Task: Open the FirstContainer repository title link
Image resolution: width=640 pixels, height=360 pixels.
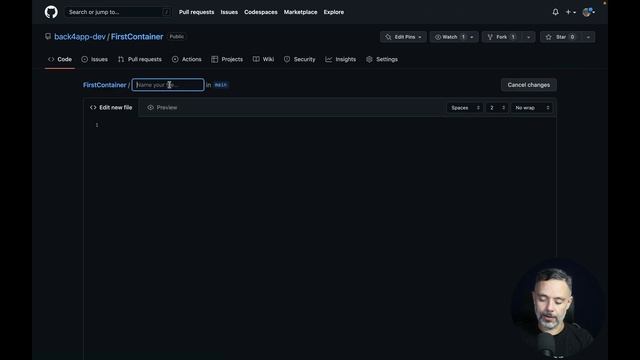Action: click(x=137, y=37)
